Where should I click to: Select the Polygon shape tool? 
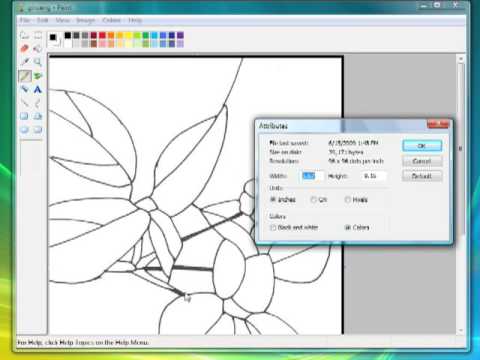tap(38, 116)
